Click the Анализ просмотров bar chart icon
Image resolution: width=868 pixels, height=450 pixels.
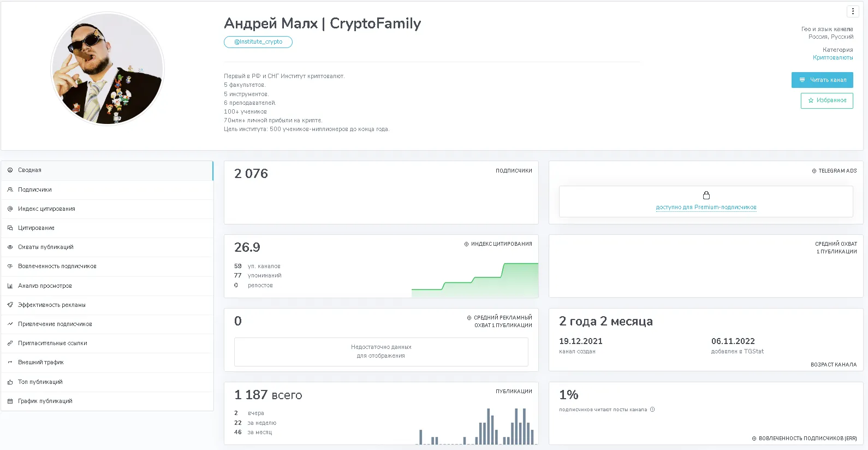[10, 286]
